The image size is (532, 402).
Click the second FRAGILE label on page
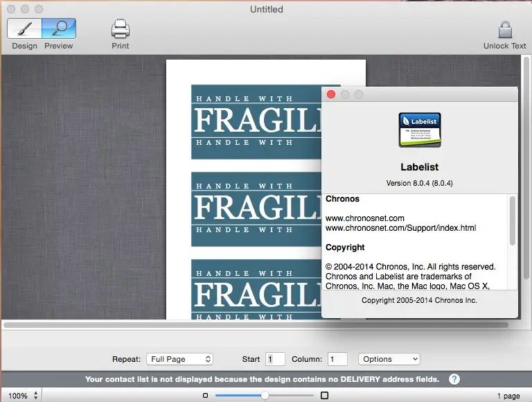click(x=256, y=209)
